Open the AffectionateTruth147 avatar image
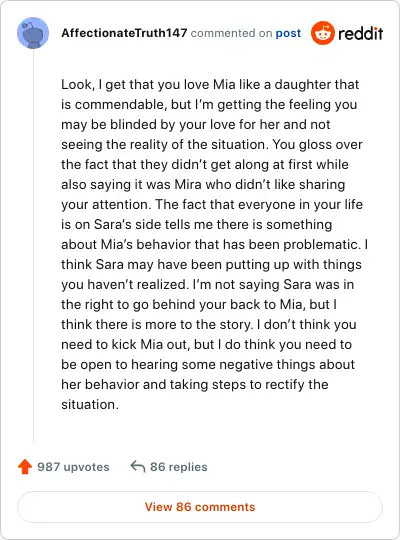 click(33, 33)
